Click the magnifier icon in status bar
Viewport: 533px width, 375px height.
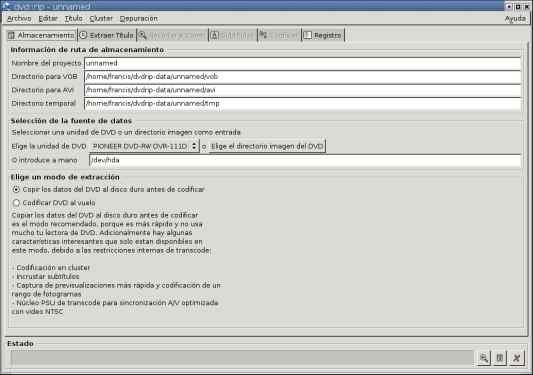[x=484, y=358]
